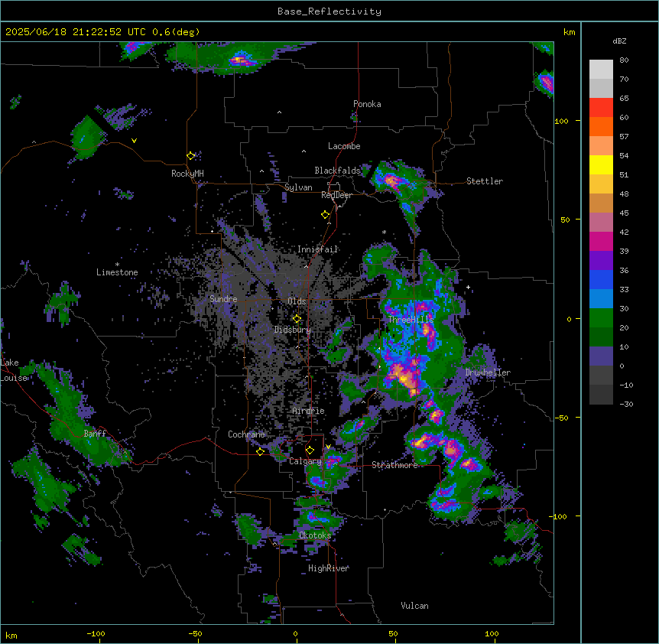Click the right axis -50 km tick label
The height and width of the screenshot is (644, 659).
coord(561,418)
